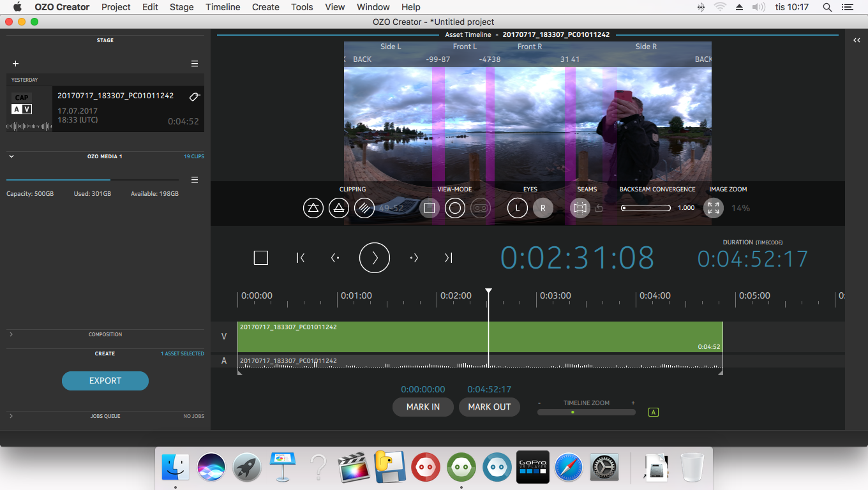Screen dimensions: 868x490
Task: Jump to the start of the clip
Action: tap(301, 258)
